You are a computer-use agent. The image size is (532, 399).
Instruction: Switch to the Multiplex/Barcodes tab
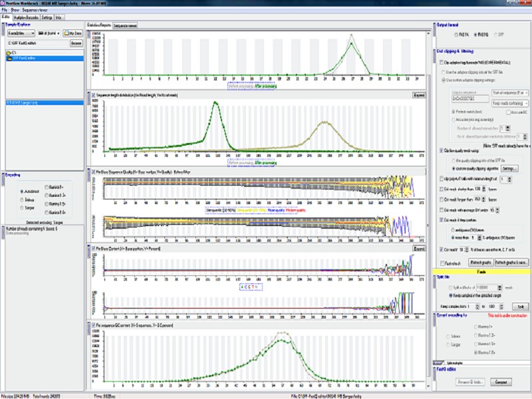[x=27, y=17]
